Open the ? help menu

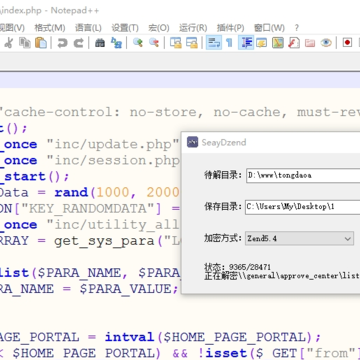[x=297, y=28]
